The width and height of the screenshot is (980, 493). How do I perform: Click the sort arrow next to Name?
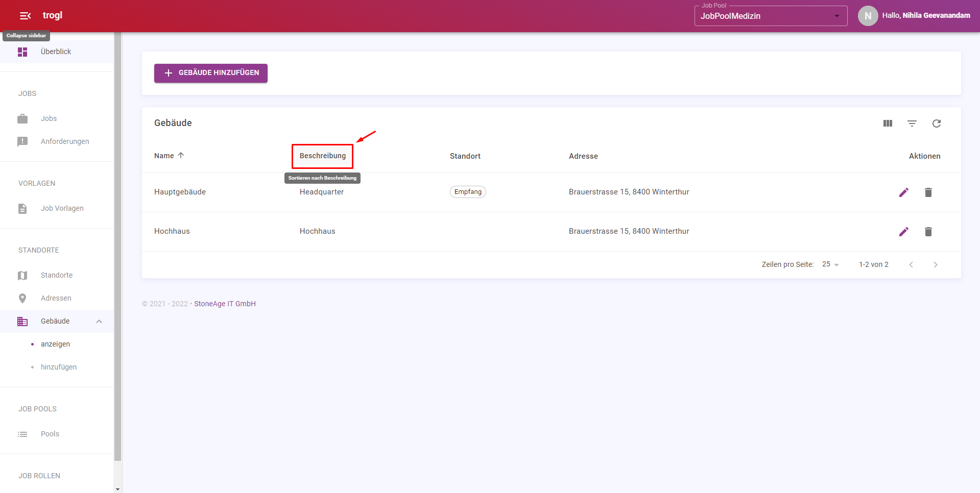181,156
